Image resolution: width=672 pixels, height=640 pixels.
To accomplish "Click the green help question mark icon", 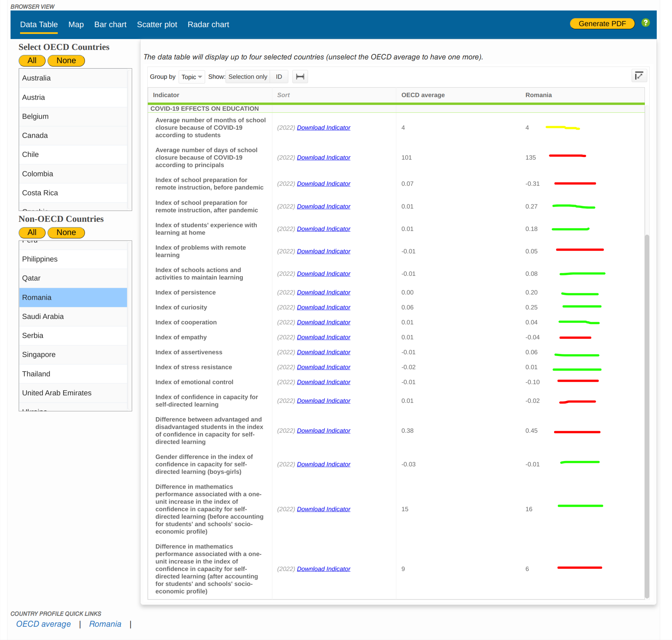I will coord(645,23).
